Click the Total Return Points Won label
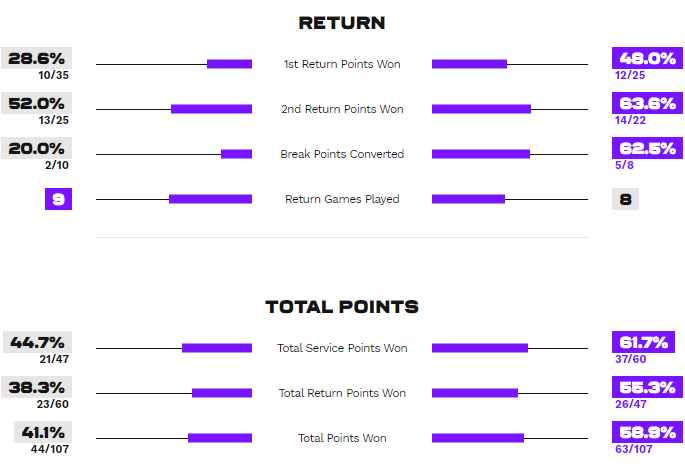The width and height of the screenshot is (685, 472). 342,393
